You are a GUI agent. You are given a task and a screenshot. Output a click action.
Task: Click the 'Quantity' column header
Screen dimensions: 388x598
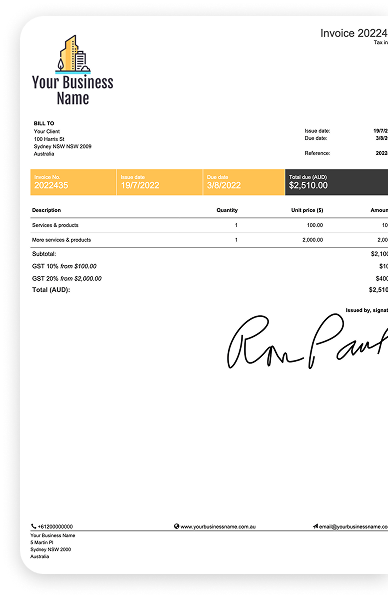(227, 210)
